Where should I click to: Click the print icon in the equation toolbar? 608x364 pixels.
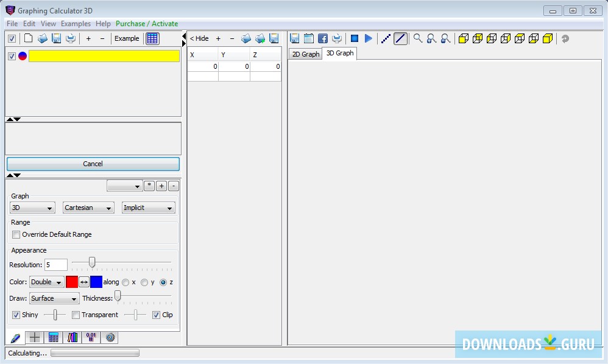71,38
